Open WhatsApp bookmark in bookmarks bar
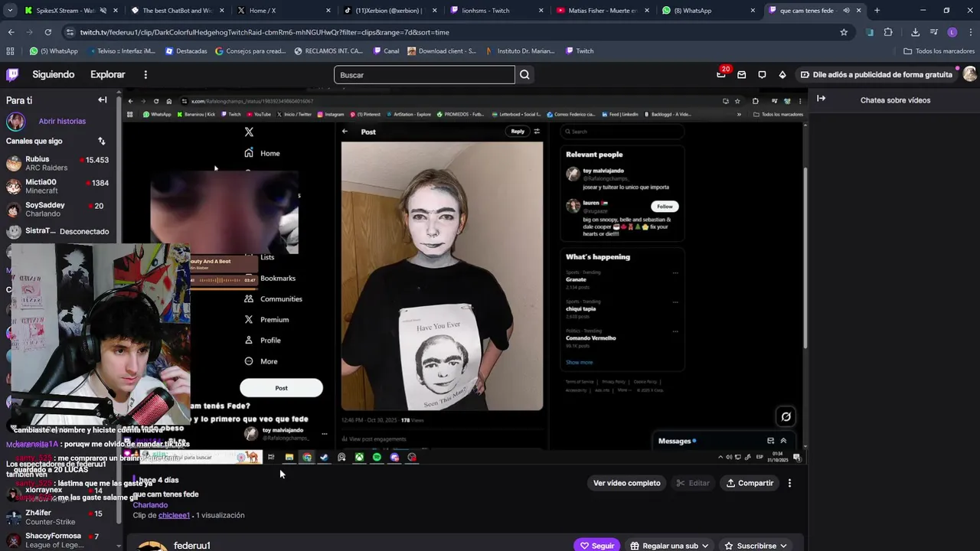Image resolution: width=980 pixels, height=551 pixels. pyautogui.click(x=54, y=51)
